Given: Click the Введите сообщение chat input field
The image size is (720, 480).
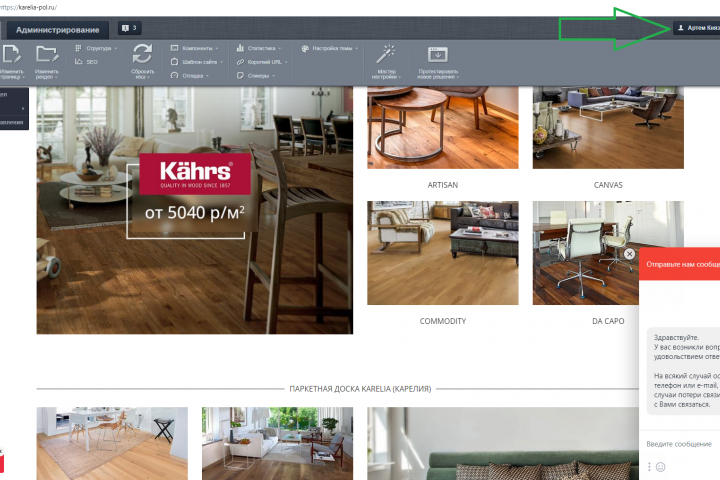Looking at the screenshot, I should click(680, 444).
